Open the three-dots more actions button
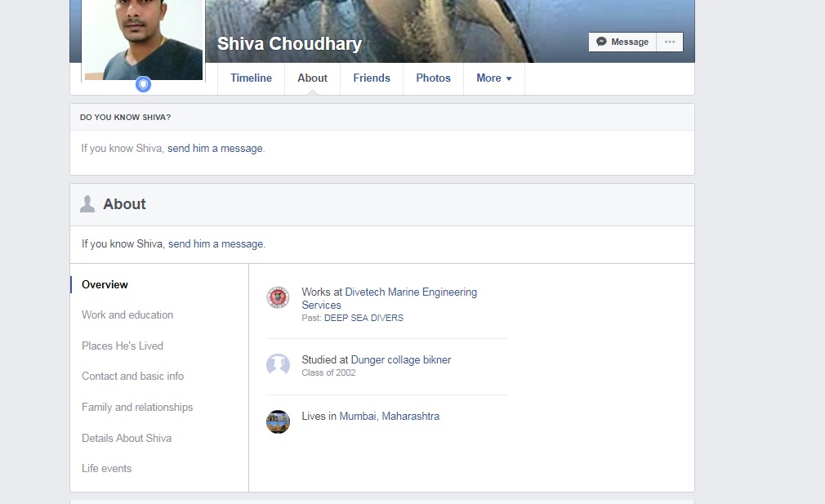Screen dimensions: 825x504 670,42
